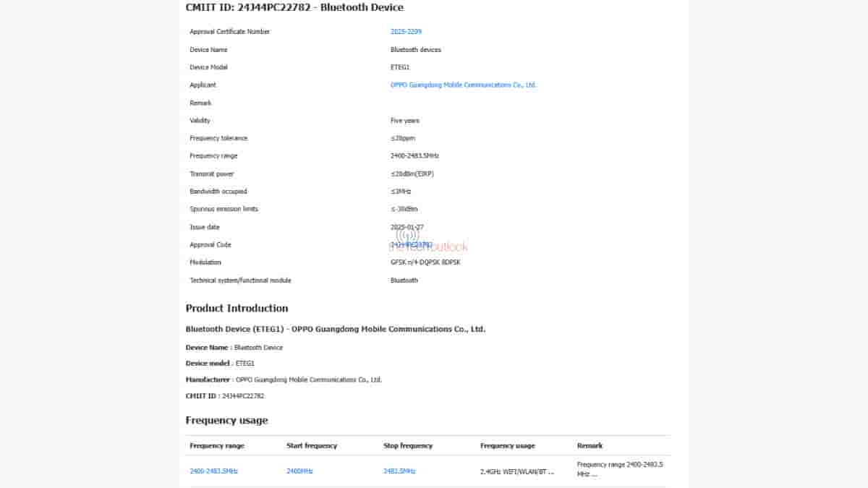Follow the 2483.5MHz stop frequency link

[399, 471]
